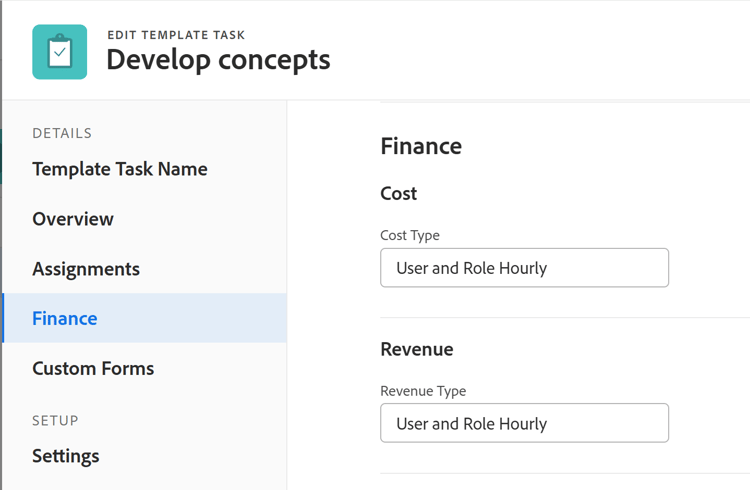
Task: Open Settings under Setup
Action: coord(66,456)
